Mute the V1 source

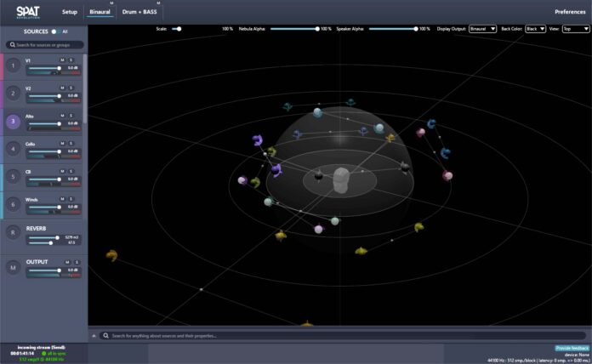[x=62, y=60]
